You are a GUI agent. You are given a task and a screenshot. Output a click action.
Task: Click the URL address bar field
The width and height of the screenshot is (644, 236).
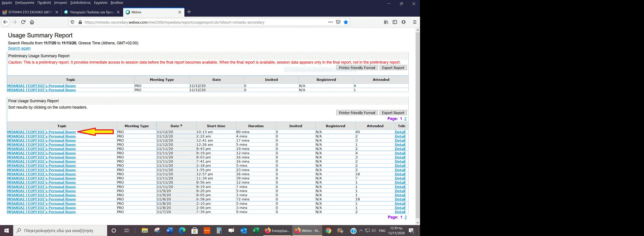pyautogui.click(x=200, y=22)
